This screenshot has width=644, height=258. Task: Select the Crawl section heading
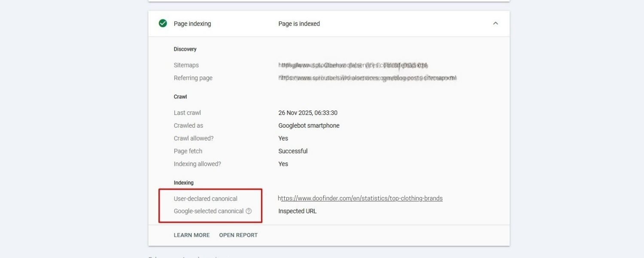(180, 97)
